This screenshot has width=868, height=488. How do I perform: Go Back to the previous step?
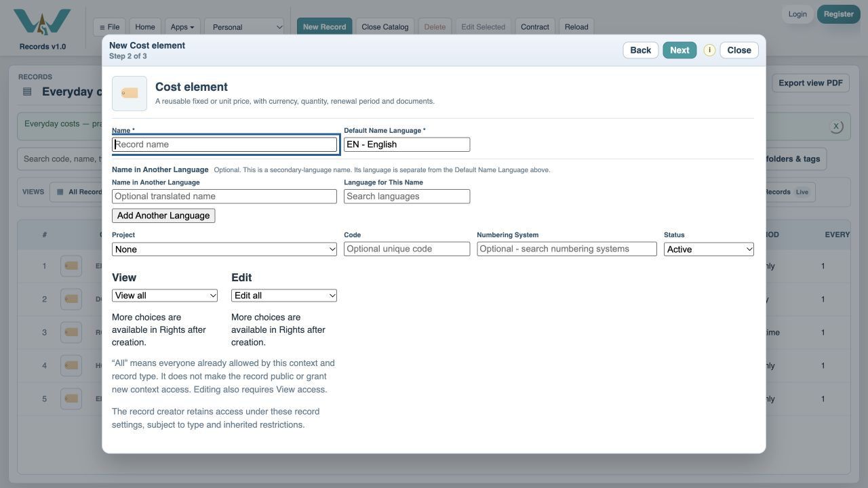[641, 50]
